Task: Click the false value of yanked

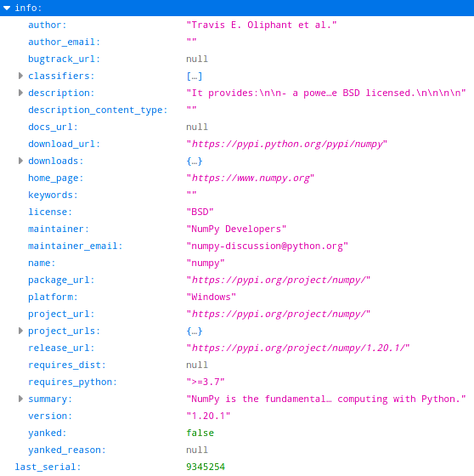Action: point(200,433)
